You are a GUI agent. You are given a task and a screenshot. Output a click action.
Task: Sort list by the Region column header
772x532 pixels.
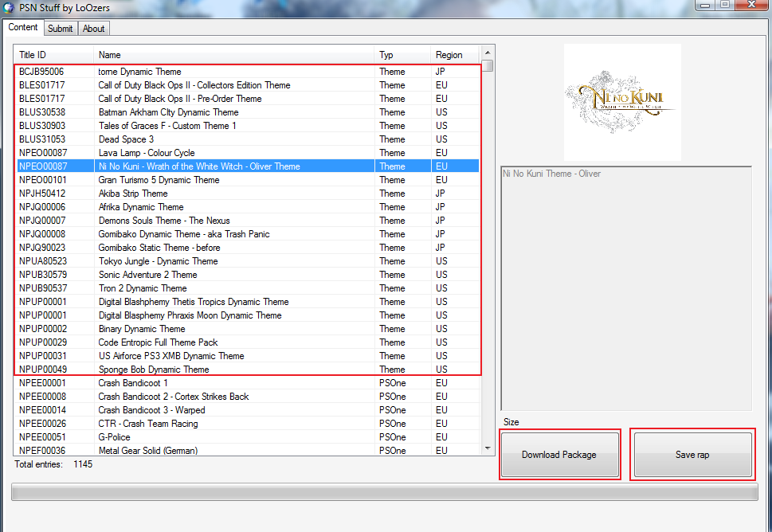pos(455,55)
